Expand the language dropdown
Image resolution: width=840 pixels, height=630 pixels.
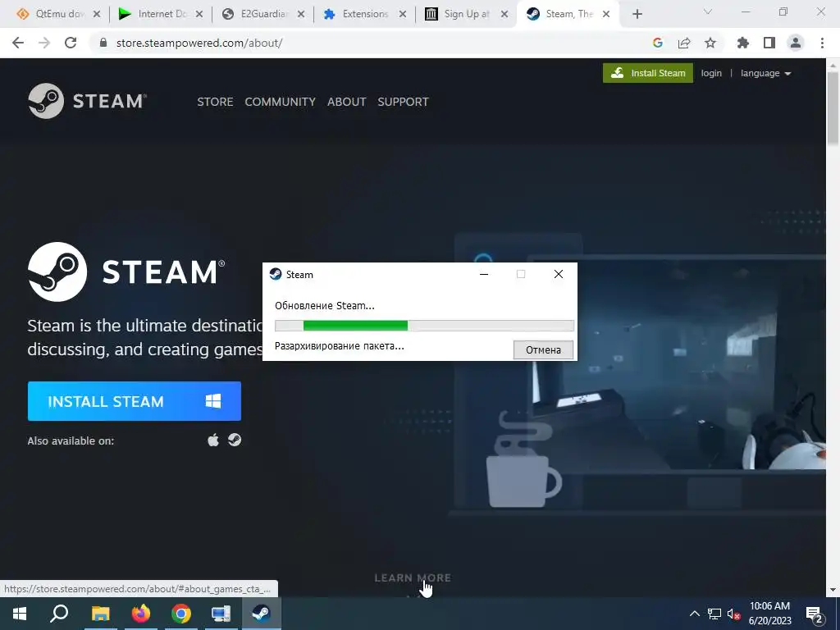pyautogui.click(x=765, y=73)
